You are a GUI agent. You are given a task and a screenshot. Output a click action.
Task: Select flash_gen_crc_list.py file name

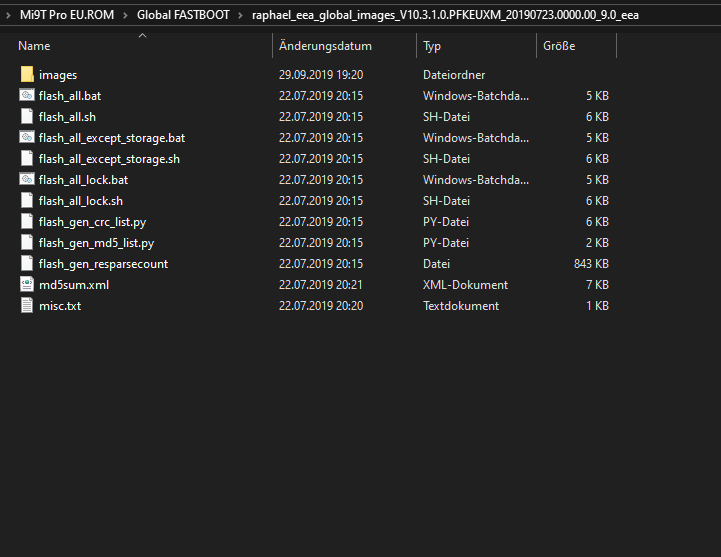pyautogui.click(x=92, y=222)
